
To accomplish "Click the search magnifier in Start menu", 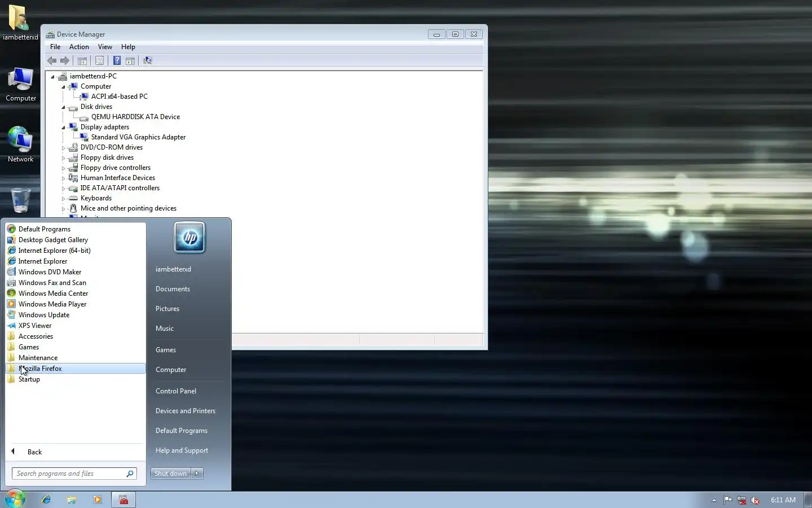I will point(130,474).
